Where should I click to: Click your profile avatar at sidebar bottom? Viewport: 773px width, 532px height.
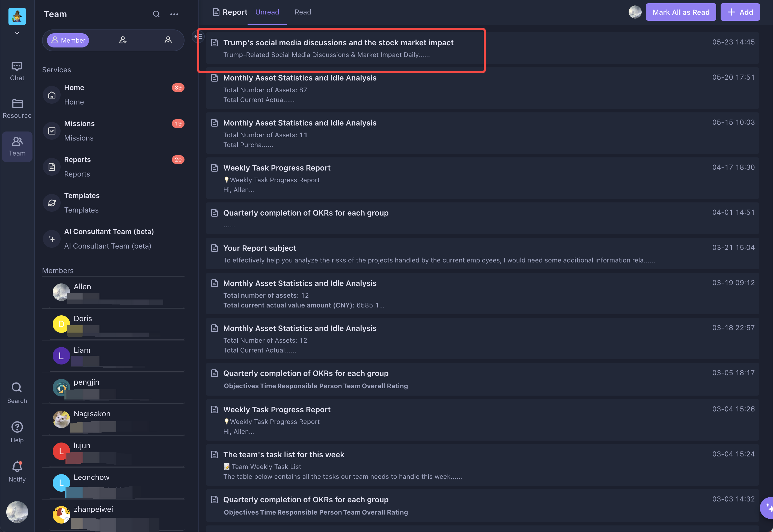[17, 512]
